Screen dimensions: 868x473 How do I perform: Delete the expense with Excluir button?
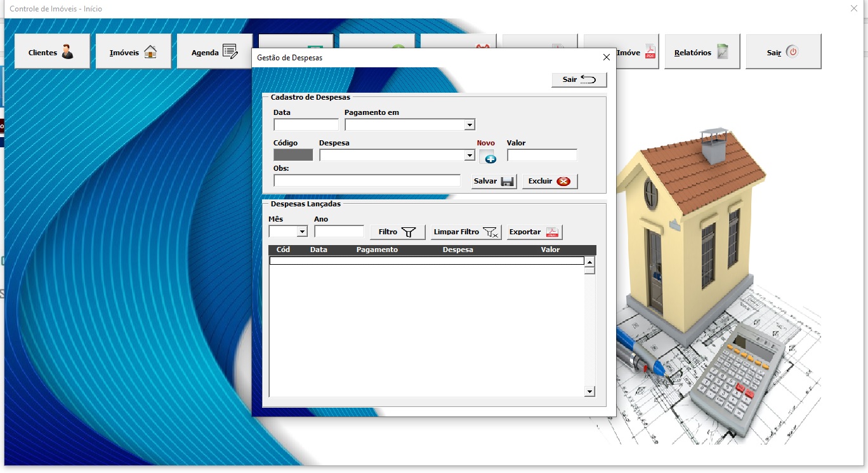(549, 181)
